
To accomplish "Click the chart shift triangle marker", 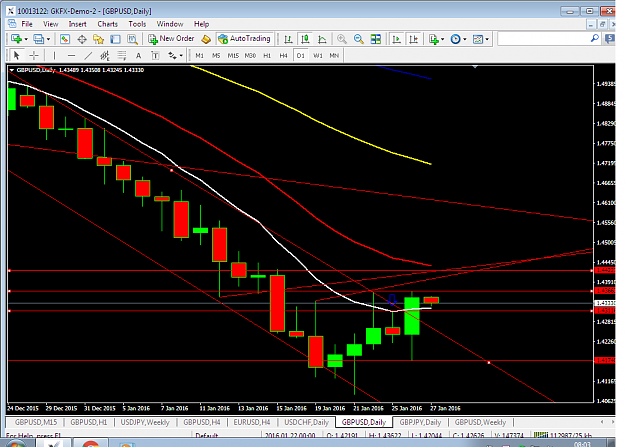I will coord(475,67).
